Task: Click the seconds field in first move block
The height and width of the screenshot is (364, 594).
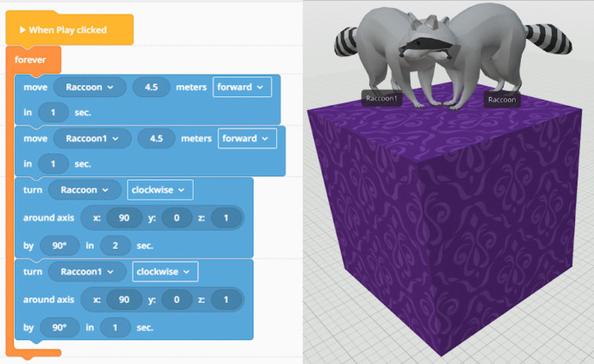Action: click(54, 113)
